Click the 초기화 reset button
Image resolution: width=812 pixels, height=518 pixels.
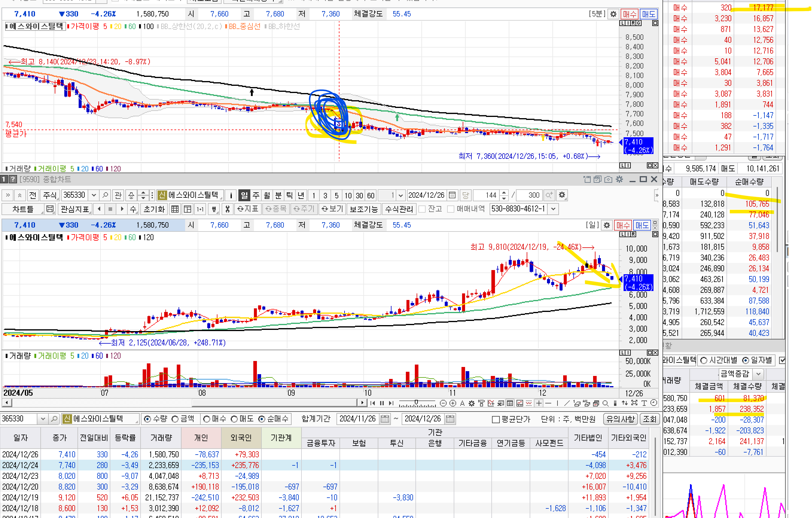point(154,209)
